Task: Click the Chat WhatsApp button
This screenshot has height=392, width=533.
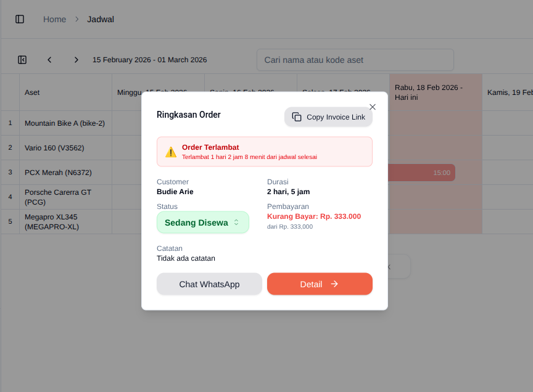Action: click(209, 284)
